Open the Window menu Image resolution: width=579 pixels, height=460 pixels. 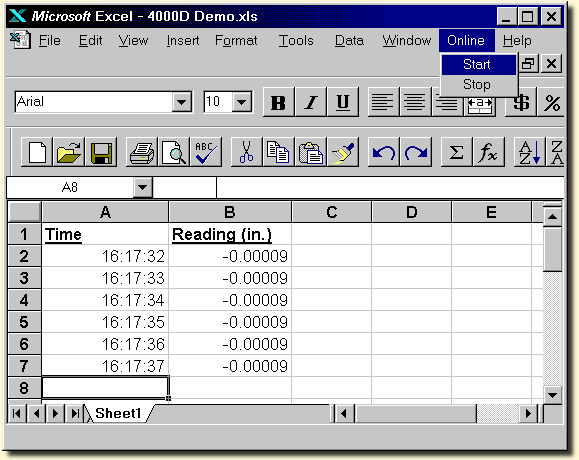tap(407, 40)
